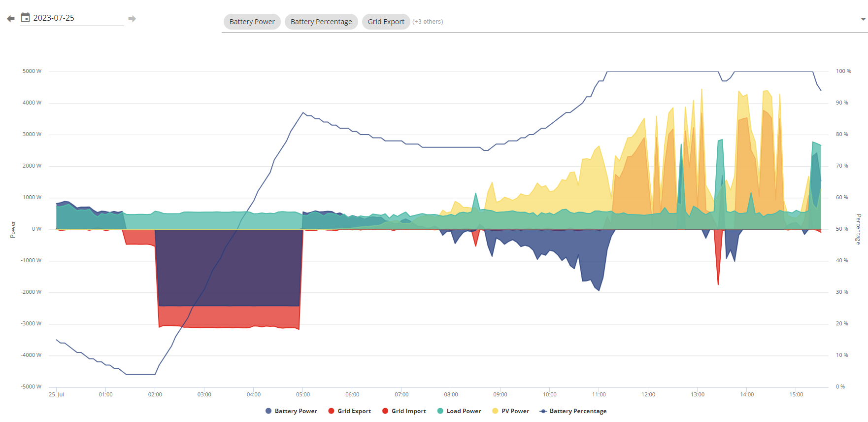Click the yellow PV Power legend swatch
Viewport: 868px width, 422px height.
(495, 411)
